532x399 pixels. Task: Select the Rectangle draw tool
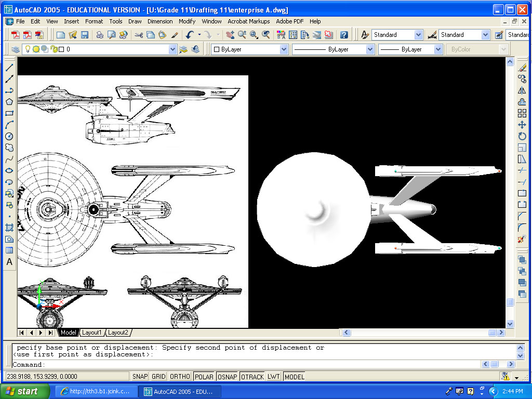tap(9, 113)
